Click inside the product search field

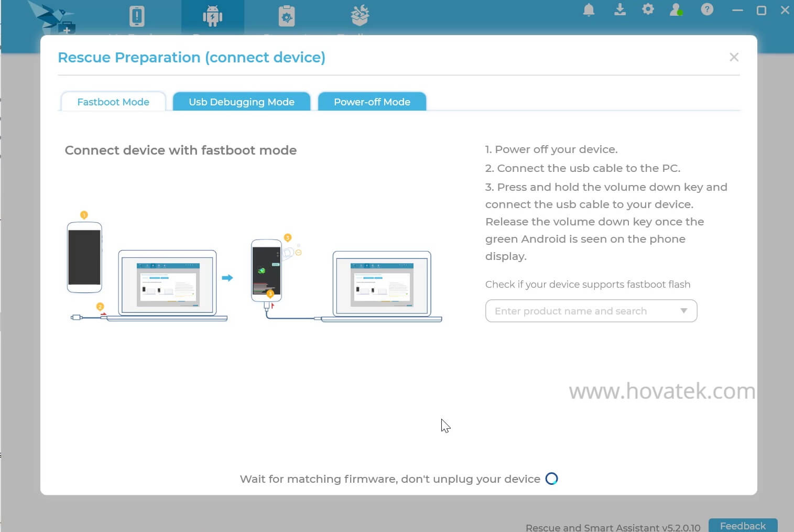pyautogui.click(x=571, y=311)
